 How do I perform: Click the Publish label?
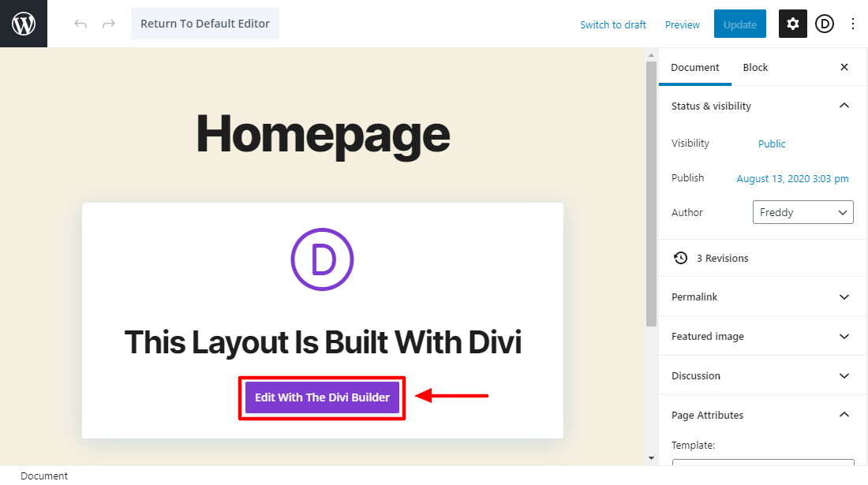pyautogui.click(x=687, y=178)
